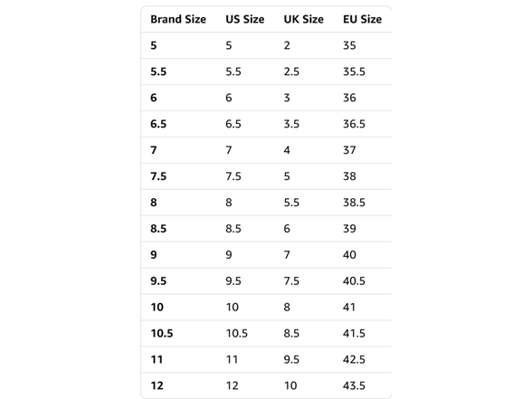The width and height of the screenshot is (532, 399).
Task: Click the EU size 38.5 value
Action: point(355,203)
